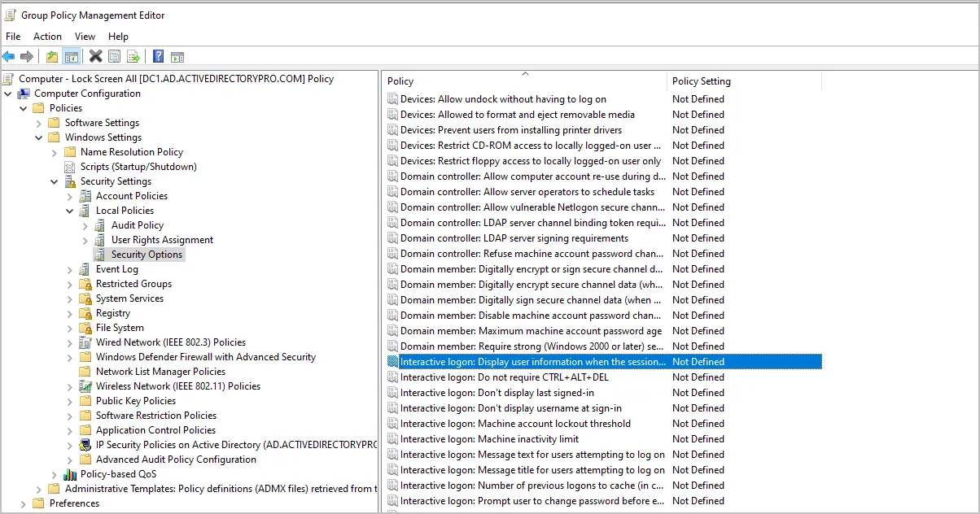The width and height of the screenshot is (980, 514).
Task: Select 'Interactive logon: Don't display username at sign-in'
Action: pos(510,408)
